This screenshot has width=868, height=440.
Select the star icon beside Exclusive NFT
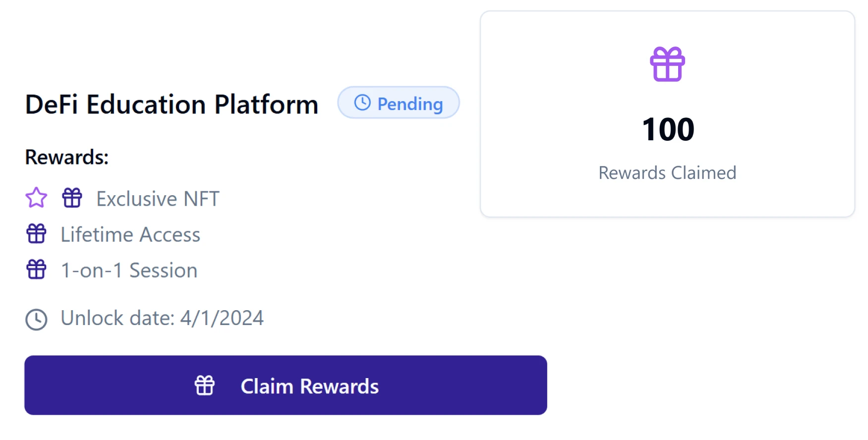[36, 198]
